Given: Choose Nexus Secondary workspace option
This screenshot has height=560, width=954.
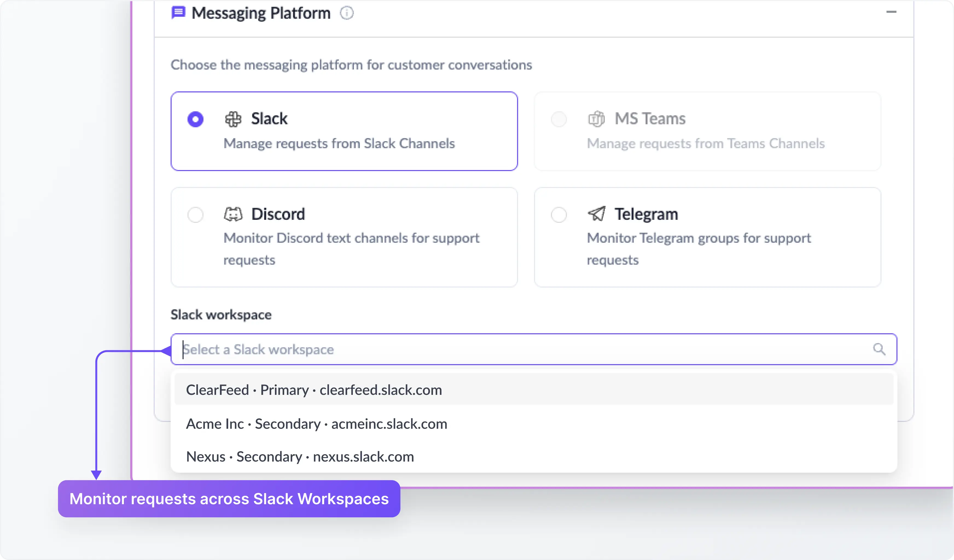Looking at the screenshot, I should 534,457.
